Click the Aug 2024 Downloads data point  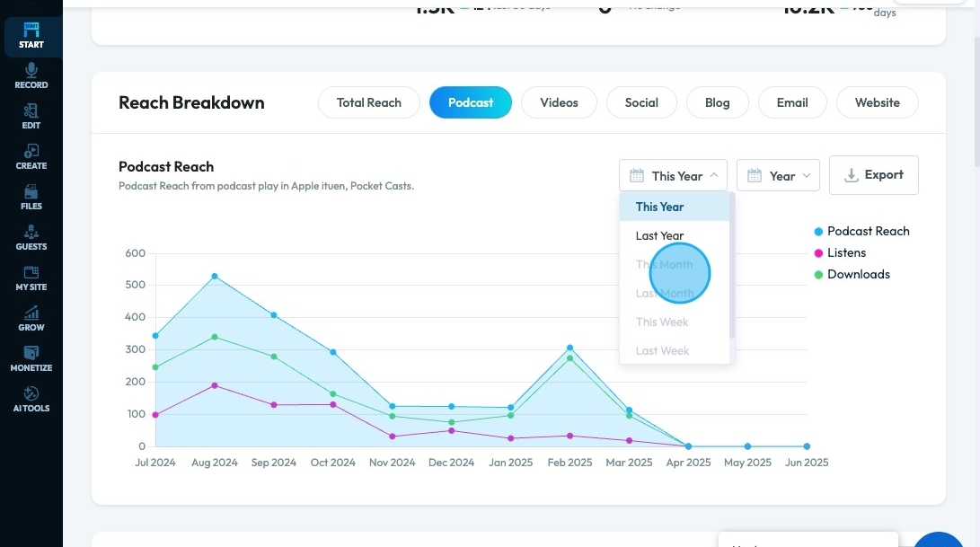click(x=215, y=337)
